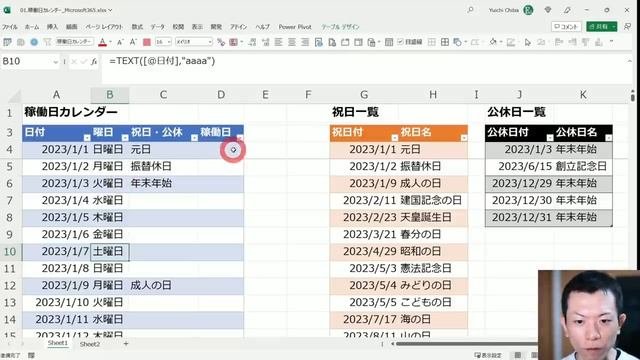The height and width of the screenshot is (360, 640).
Task: Click the font color A icon
Action: [x=102, y=42]
